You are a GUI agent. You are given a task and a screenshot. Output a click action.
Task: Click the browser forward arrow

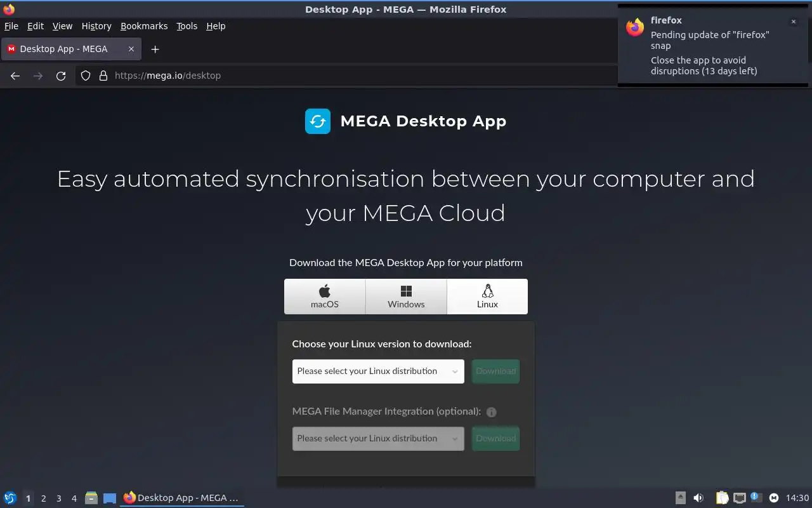click(38, 76)
